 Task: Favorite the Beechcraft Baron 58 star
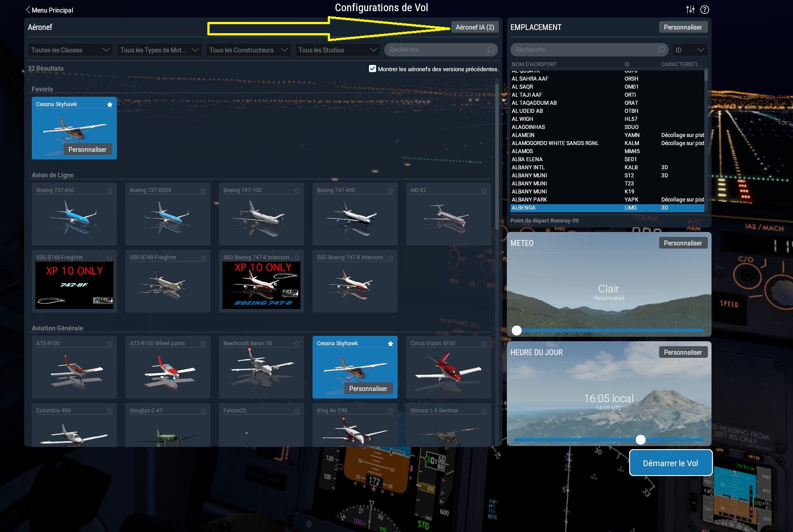[x=297, y=343]
